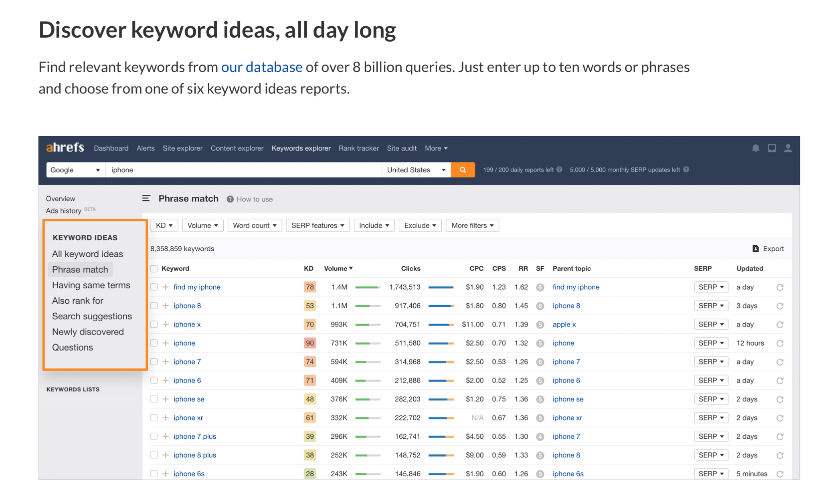Click clicks bar in iphone 8 row
Image resolution: width=821 pixels, height=504 pixels.
pos(441,306)
